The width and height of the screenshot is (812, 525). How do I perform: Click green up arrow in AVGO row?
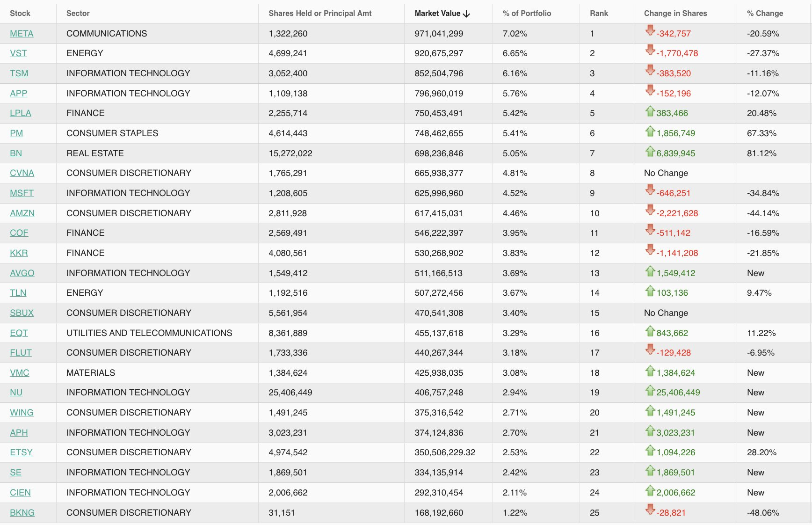pyautogui.click(x=650, y=271)
